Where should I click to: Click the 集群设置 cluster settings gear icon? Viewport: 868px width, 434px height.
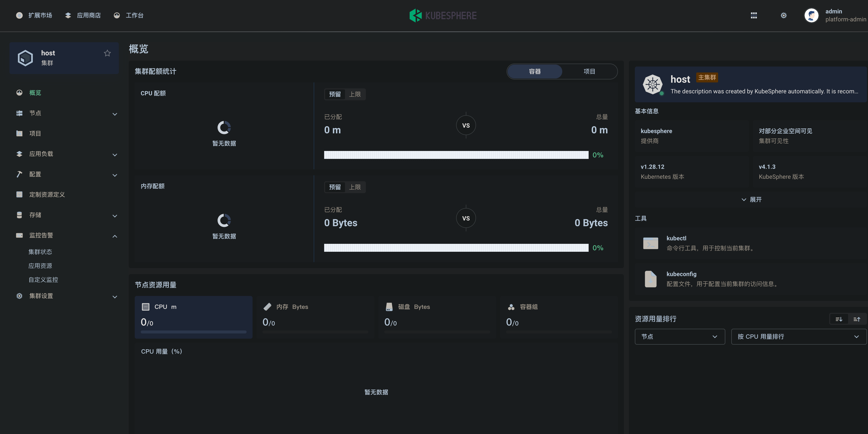click(x=20, y=296)
